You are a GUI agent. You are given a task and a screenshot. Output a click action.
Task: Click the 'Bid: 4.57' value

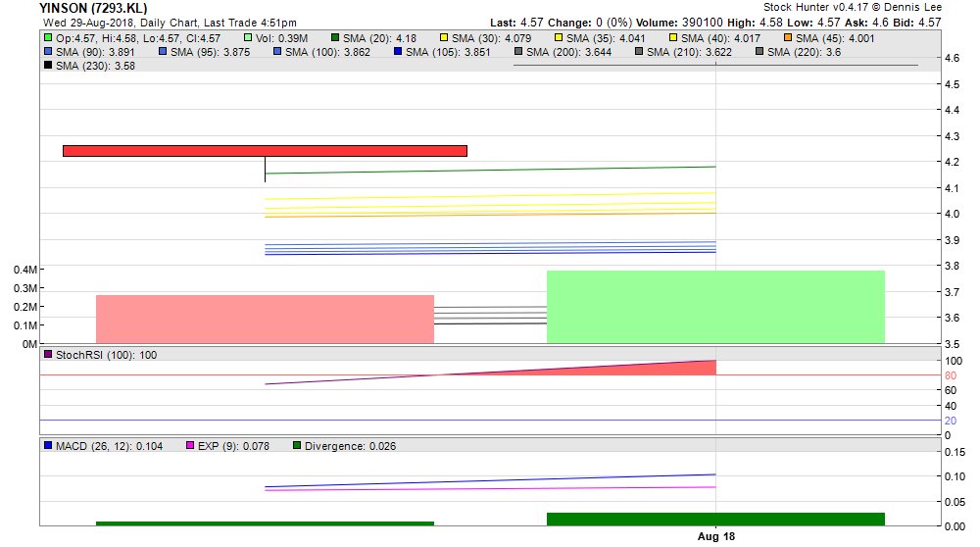(917, 23)
